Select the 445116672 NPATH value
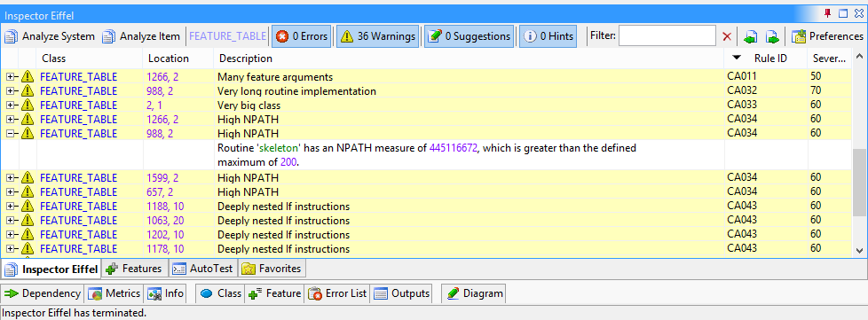This screenshot has width=868, height=320. point(454,148)
